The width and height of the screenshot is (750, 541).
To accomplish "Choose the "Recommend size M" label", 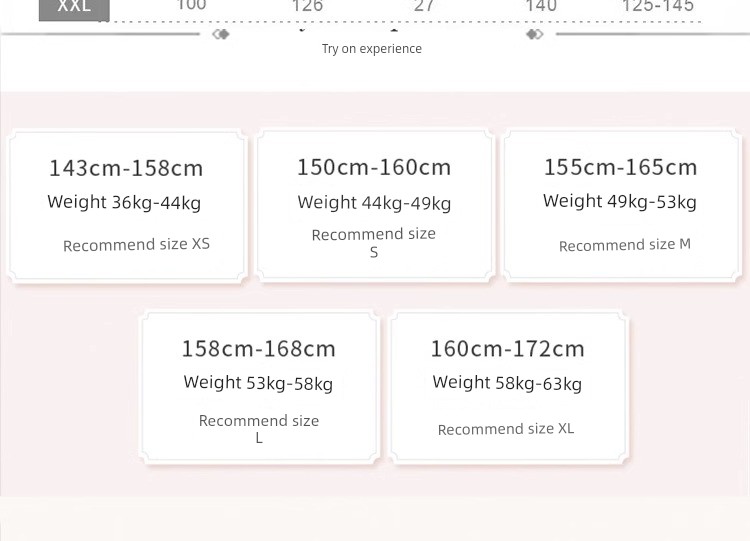I will pyautogui.click(x=624, y=244).
